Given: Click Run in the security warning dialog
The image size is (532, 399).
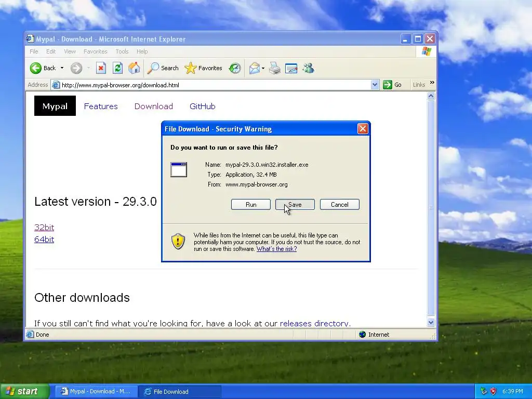Looking at the screenshot, I should [251, 205].
